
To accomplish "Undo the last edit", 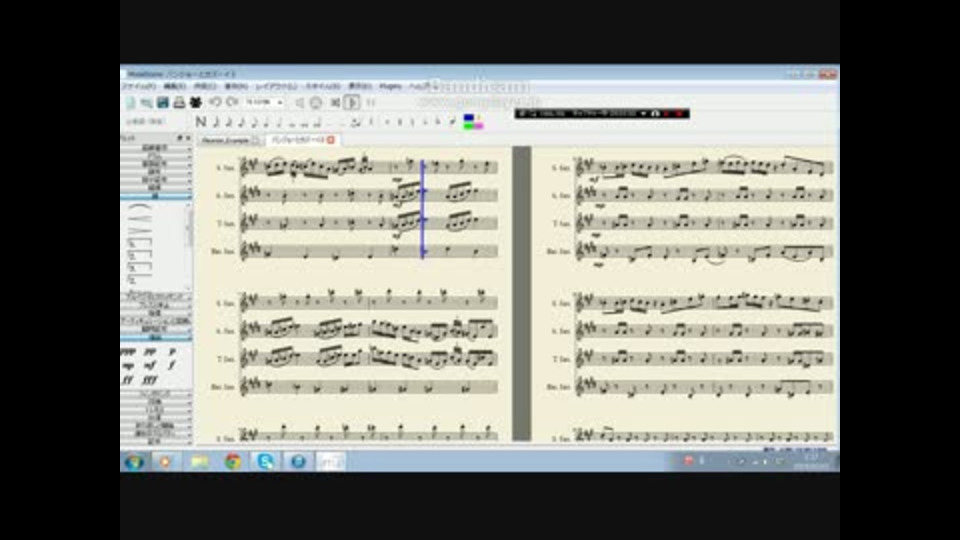I will click(215, 102).
